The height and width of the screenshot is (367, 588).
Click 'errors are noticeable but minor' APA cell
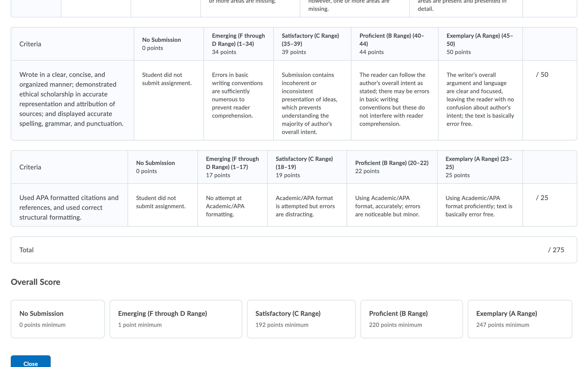[x=392, y=205]
